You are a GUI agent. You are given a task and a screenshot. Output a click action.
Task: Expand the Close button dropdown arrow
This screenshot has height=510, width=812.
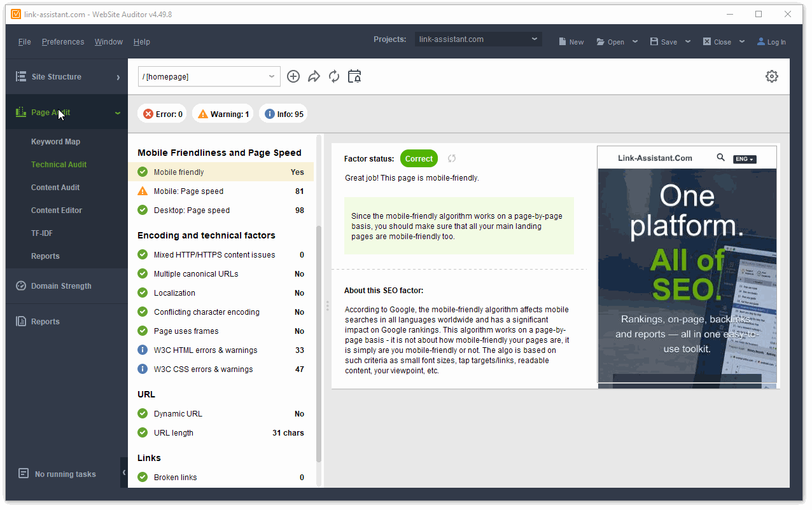click(742, 41)
